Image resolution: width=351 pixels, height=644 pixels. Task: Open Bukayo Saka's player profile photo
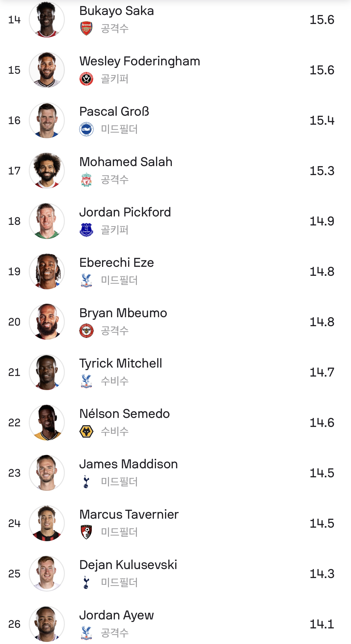click(x=47, y=20)
